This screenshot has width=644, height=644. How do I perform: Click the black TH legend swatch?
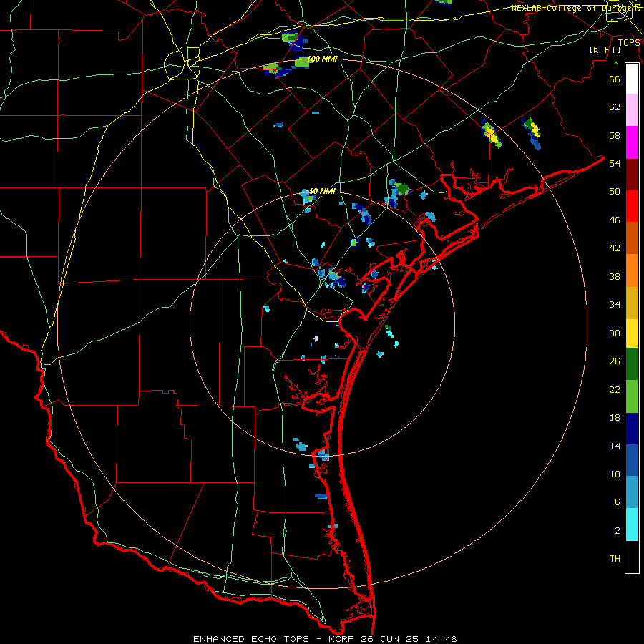pyautogui.click(x=632, y=557)
